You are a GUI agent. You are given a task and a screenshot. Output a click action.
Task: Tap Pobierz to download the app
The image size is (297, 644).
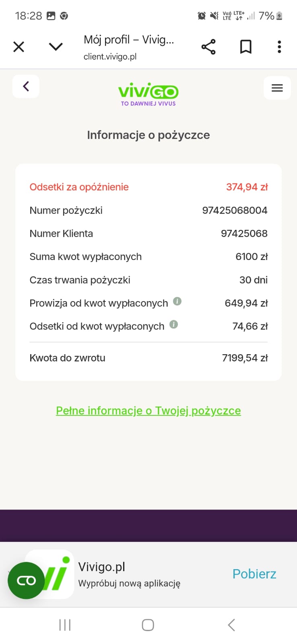click(x=254, y=574)
